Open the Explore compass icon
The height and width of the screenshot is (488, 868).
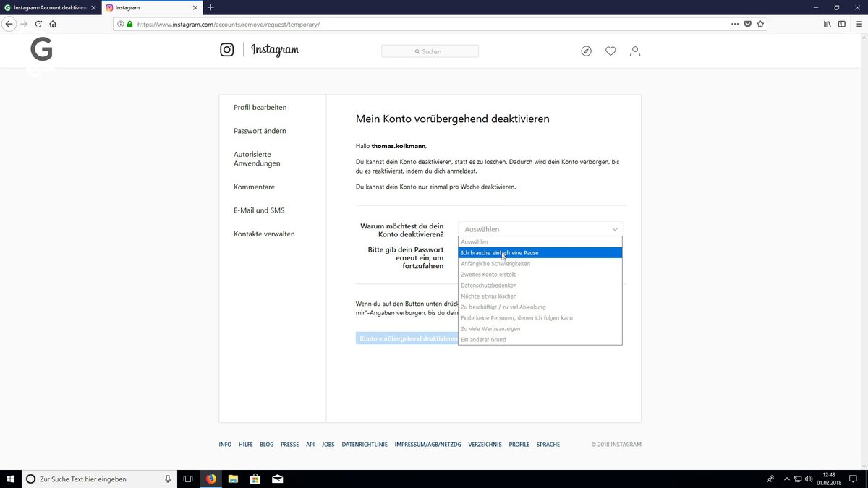click(x=586, y=51)
